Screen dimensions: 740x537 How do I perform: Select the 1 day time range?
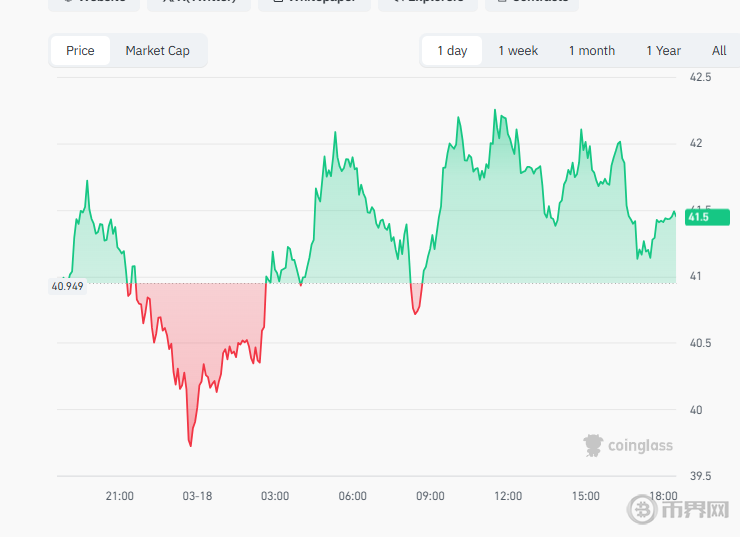(x=452, y=50)
